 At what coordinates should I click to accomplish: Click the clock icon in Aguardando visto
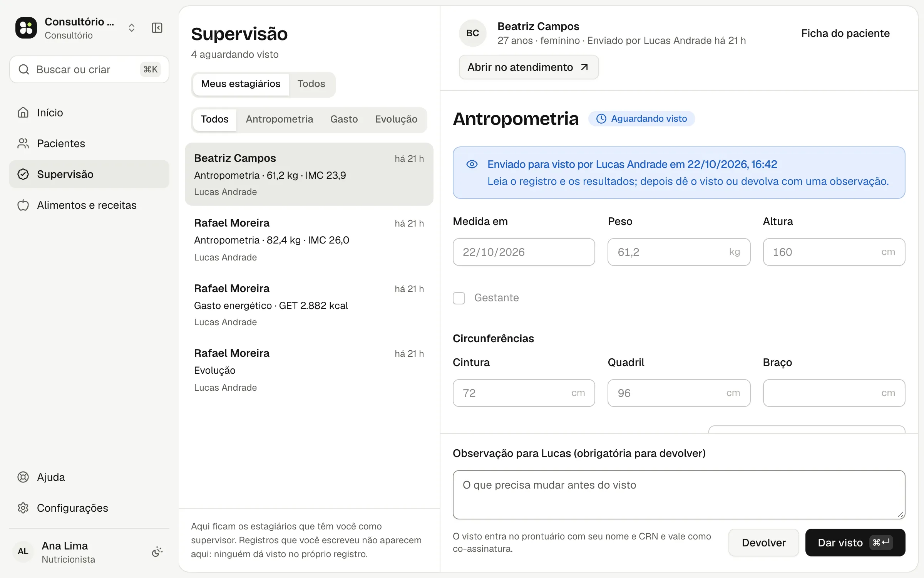601,119
